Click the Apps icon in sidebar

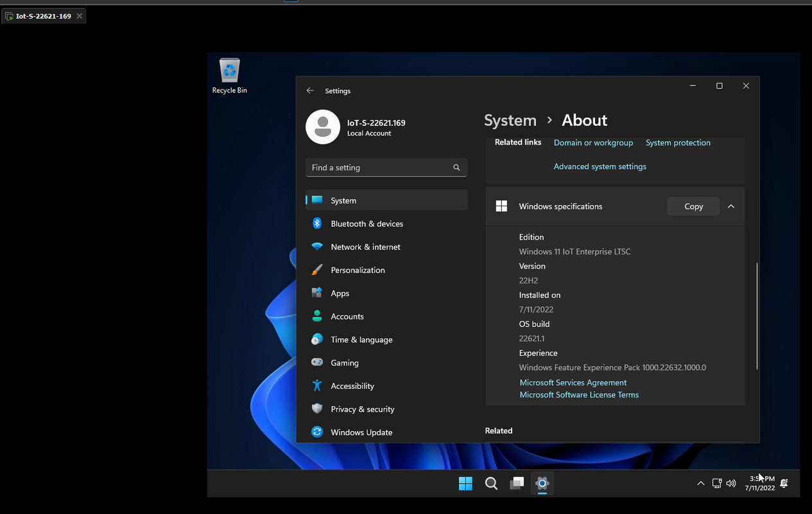pos(317,293)
